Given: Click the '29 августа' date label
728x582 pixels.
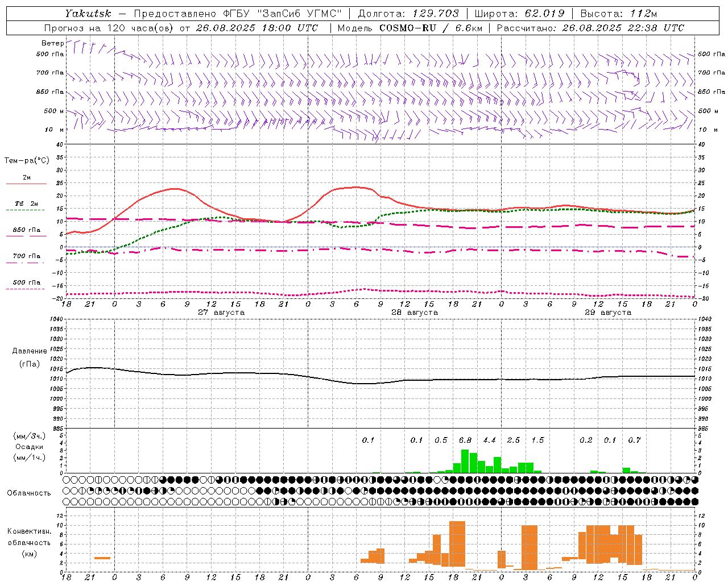Looking at the screenshot, I should (608, 313).
